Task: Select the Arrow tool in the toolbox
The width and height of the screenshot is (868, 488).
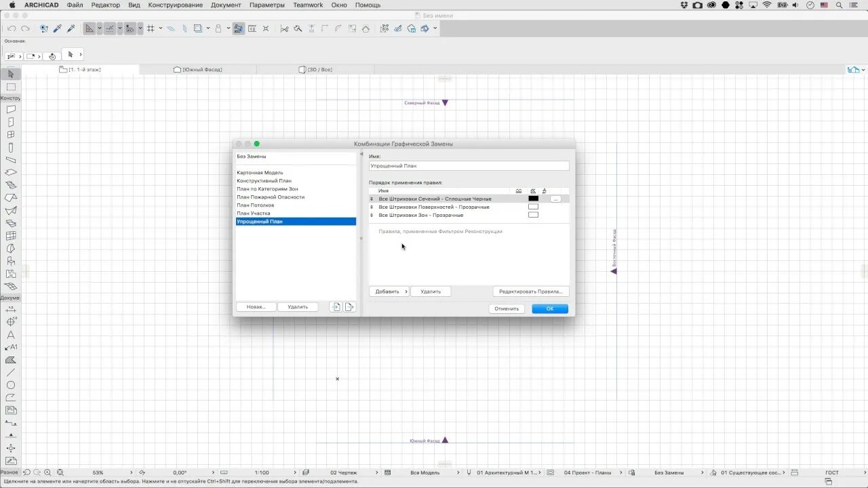Action: (x=11, y=74)
